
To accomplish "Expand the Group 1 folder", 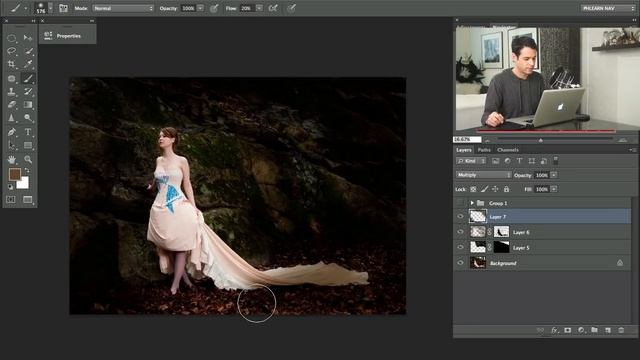I will pyautogui.click(x=472, y=203).
